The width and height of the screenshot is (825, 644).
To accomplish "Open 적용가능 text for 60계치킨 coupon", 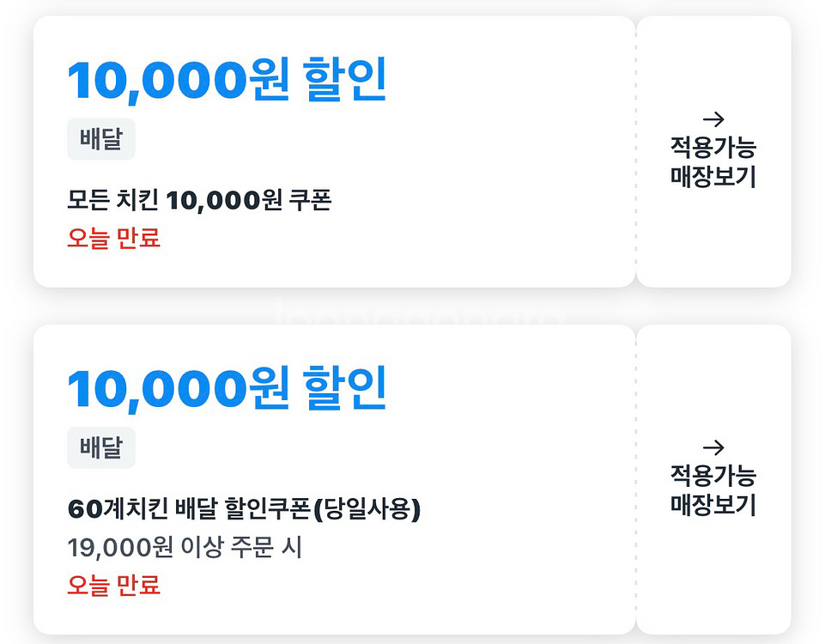I will pyautogui.click(x=713, y=476).
